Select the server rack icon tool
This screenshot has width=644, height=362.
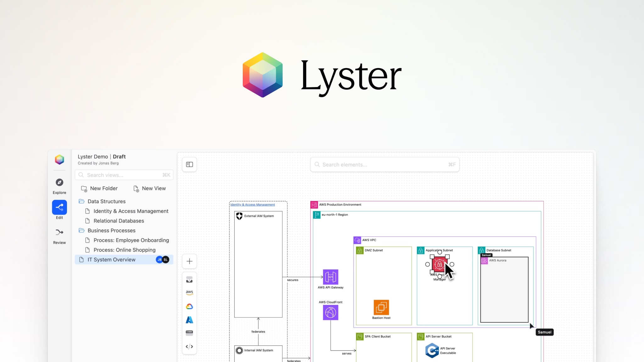190,333
